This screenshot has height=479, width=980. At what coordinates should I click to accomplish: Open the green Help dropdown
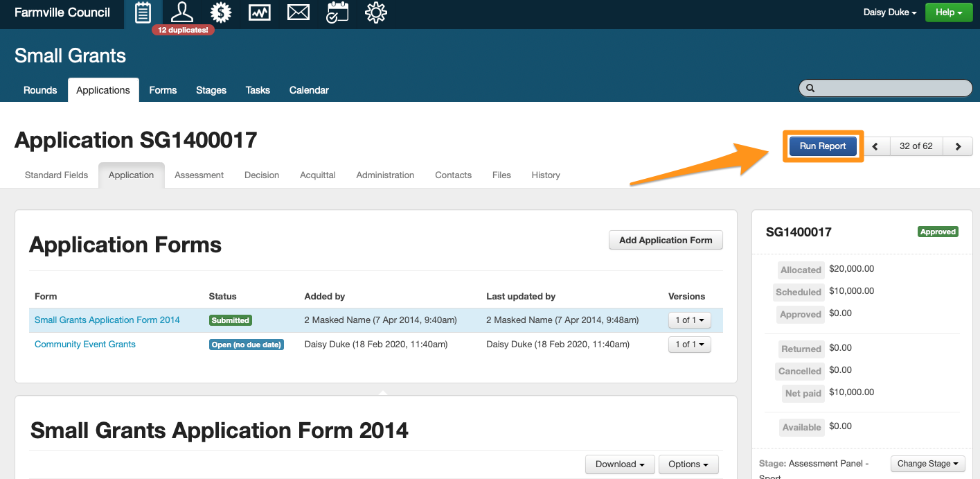948,12
